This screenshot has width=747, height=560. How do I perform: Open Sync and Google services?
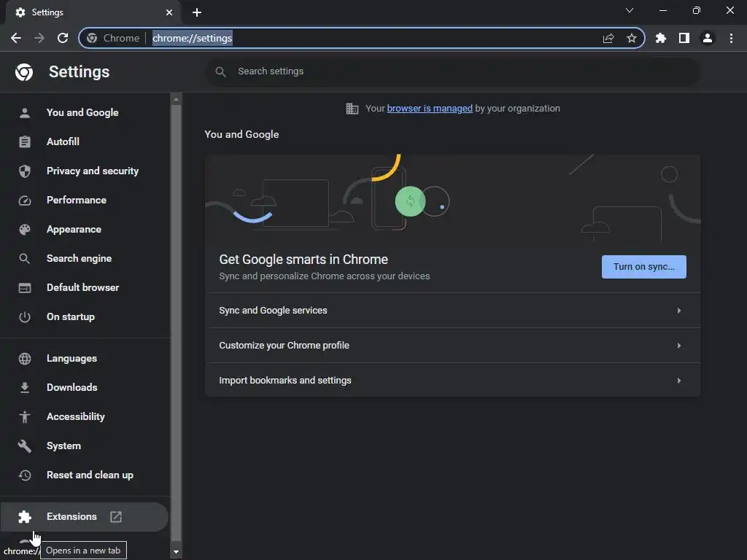[452, 311]
